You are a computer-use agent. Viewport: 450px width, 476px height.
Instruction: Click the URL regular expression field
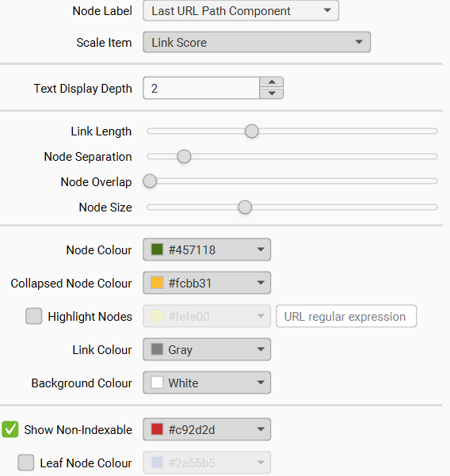pos(346,316)
